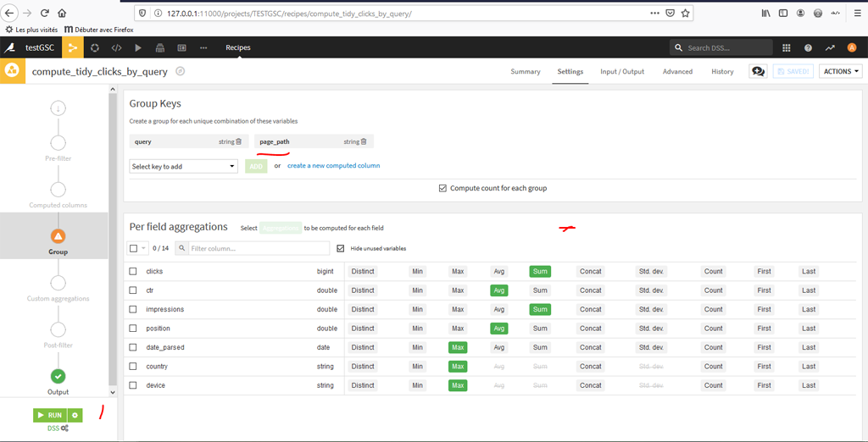Open the ACTIONS dropdown

[841, 71]
